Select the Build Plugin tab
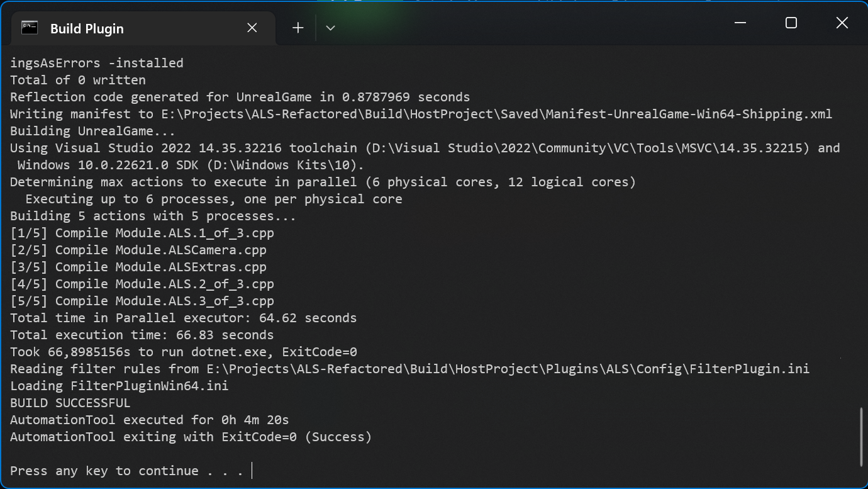The image size is (868, 489). pos(88,28)
